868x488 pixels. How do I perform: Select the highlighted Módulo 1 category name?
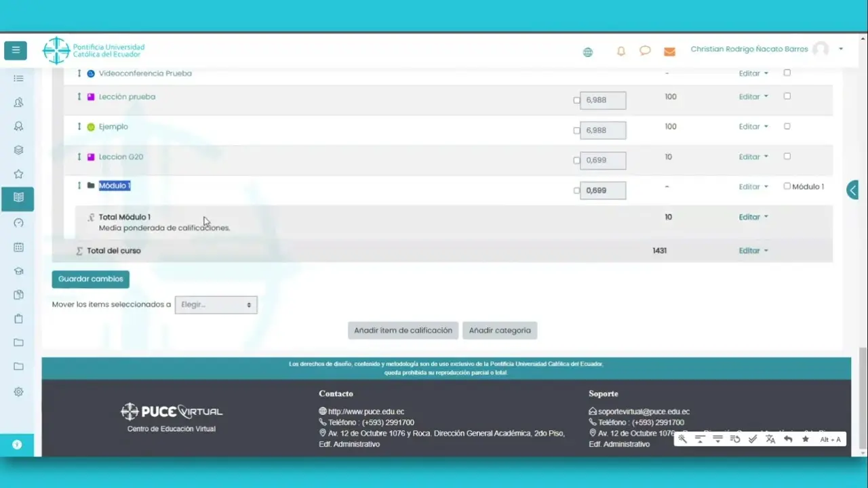click(115, 186)
